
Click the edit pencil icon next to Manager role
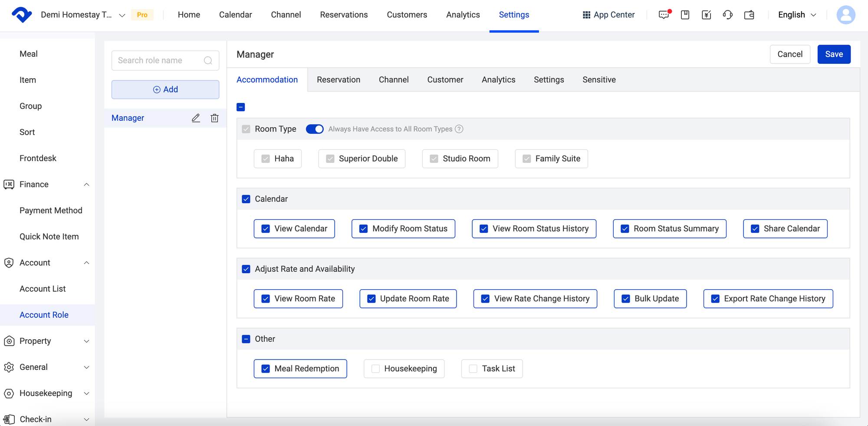point(196,118)
